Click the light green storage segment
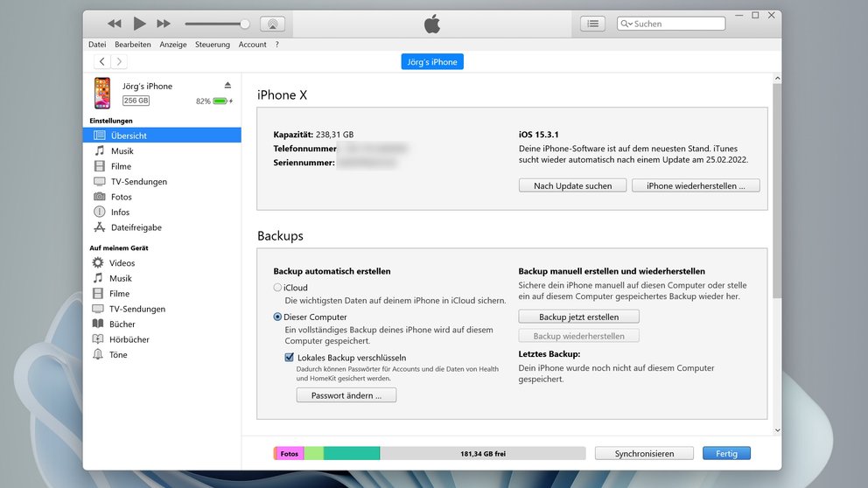Screen dimensions: 868x488 [x=314, y=454]
